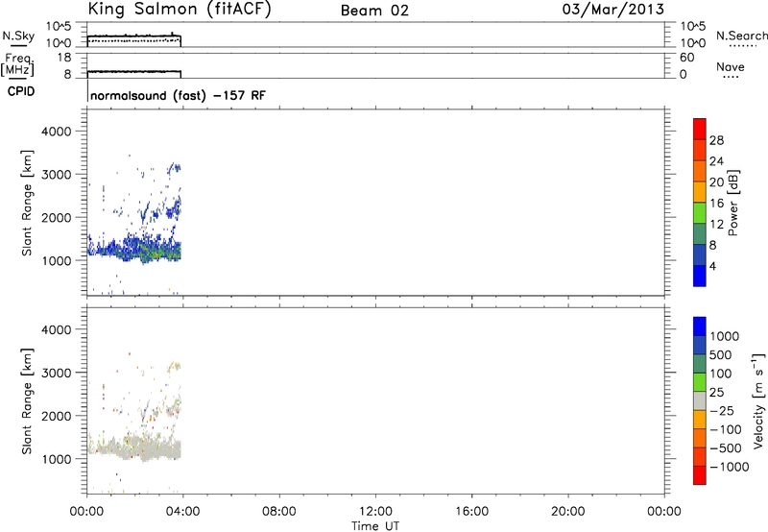Click the "Time UT" axis title
Viewport: 768px width, 532px height.
[375, 526]
